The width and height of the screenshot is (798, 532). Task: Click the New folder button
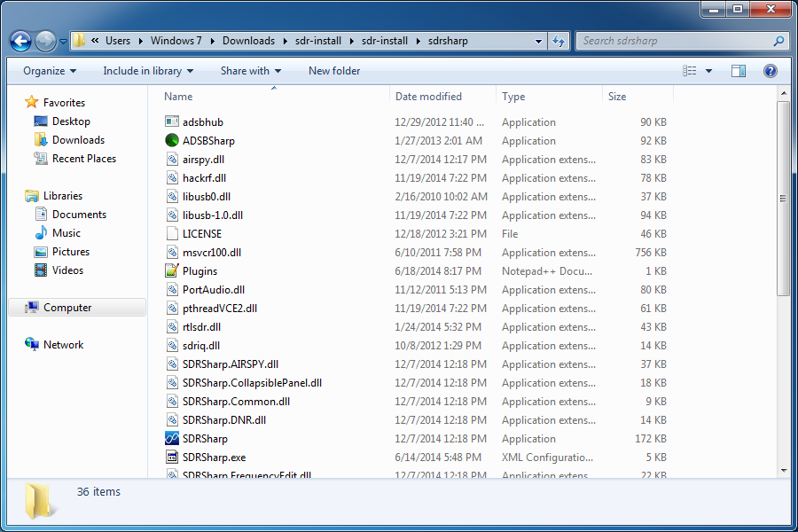(x=334, y=71)
